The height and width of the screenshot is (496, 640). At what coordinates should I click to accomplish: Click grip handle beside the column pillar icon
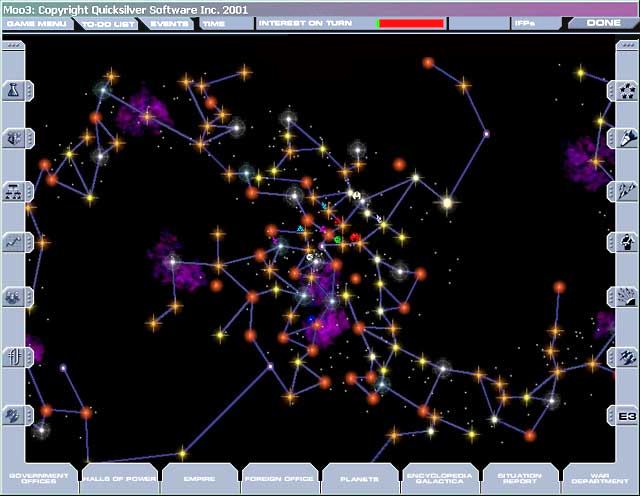pyautogui.click(x=29, y=357)
